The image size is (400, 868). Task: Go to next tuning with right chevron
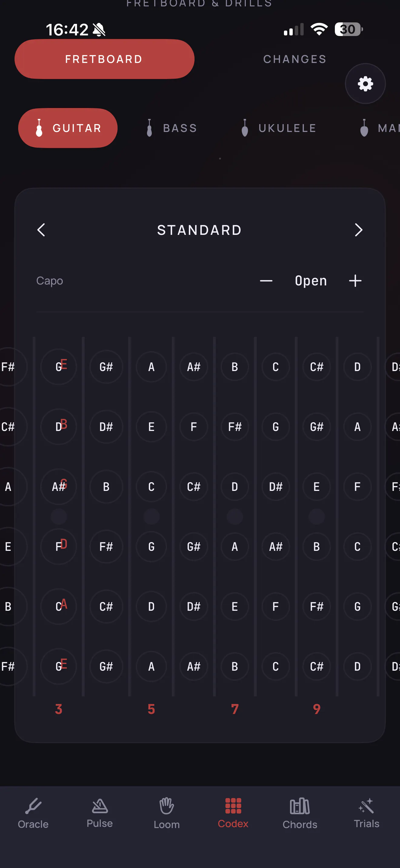click(358, 230)
